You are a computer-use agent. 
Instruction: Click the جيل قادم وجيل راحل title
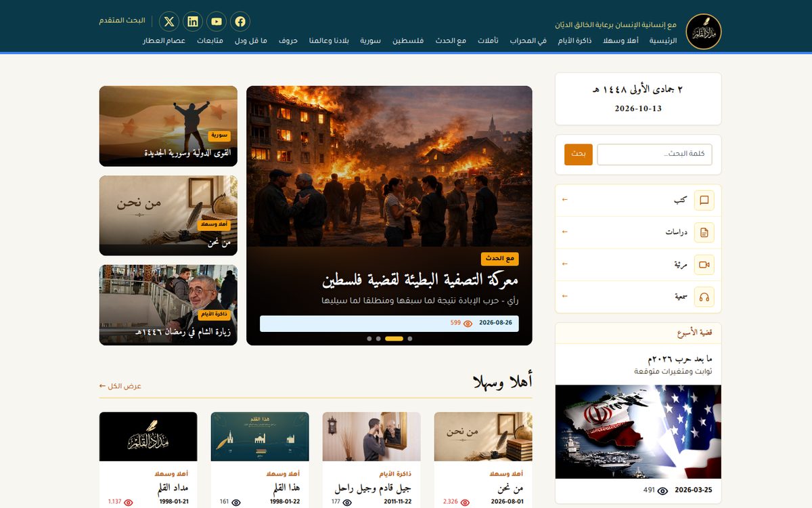point(373,488)
